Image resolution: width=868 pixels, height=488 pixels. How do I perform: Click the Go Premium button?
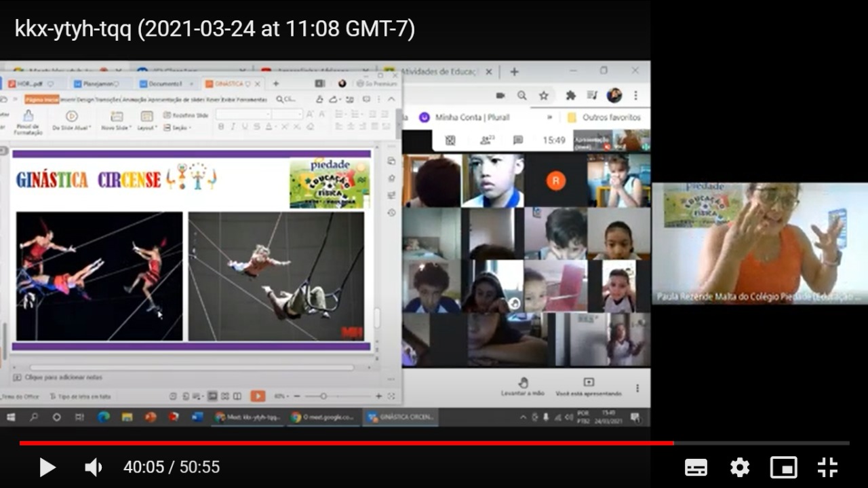[x=376, y=84]
